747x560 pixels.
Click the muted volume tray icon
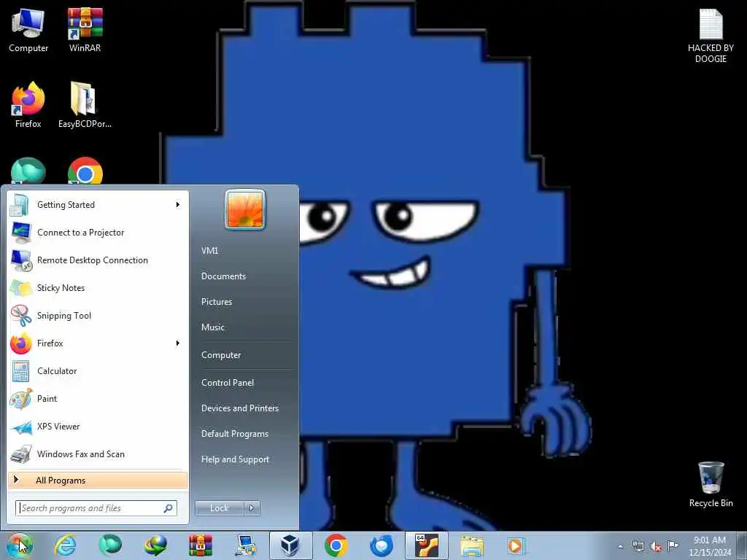click(656, 546)
